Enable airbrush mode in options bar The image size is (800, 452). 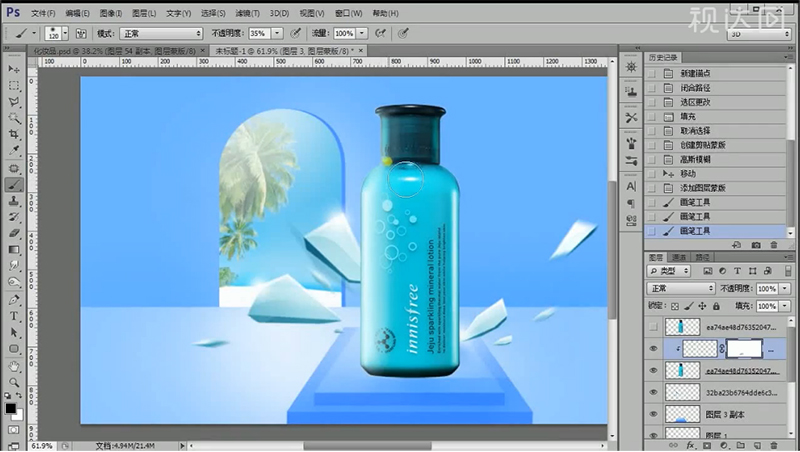[x=380, y=33]
